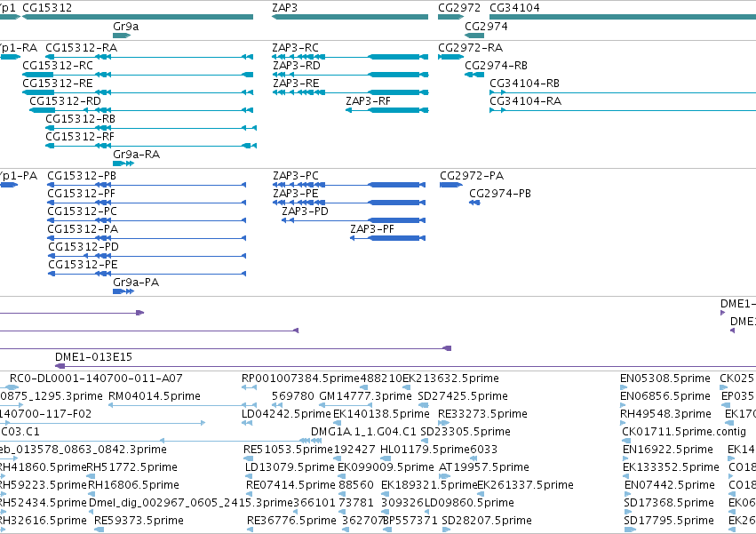This screenshot has width=756, height=534.
Task: Select protein CG15312-PF label
Action: pos(82,194)
